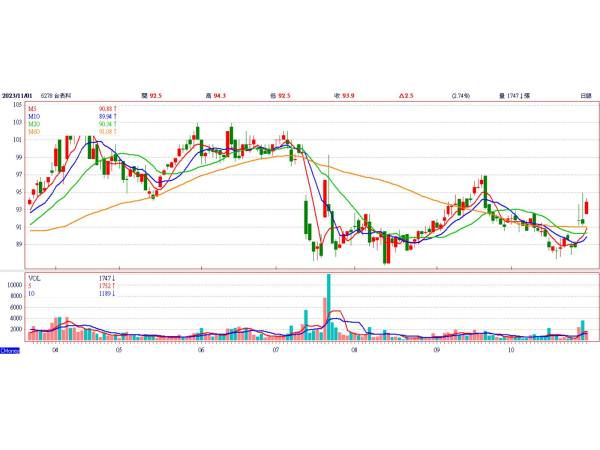Click the opening price value 92.5
The width and height of the screenshot is (600, 450).
coord(153,95)
